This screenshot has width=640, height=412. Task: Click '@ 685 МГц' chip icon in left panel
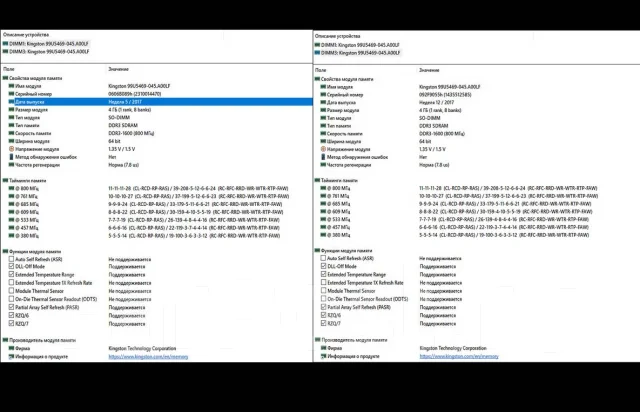click(x=11, y=204)
